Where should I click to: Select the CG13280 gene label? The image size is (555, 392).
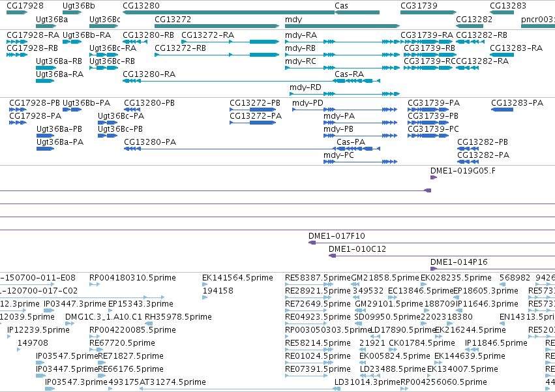tap(141, 6)
